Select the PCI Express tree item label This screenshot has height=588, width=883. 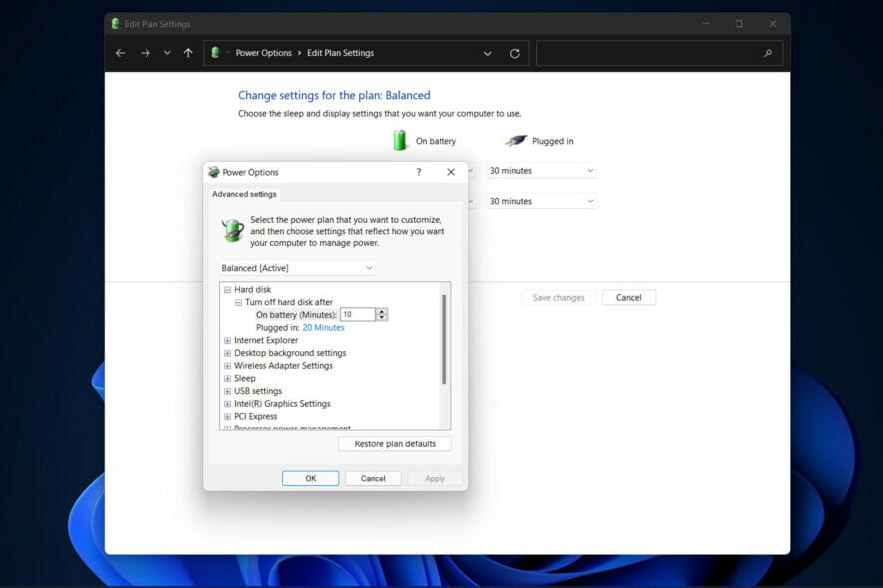point(256,417)
